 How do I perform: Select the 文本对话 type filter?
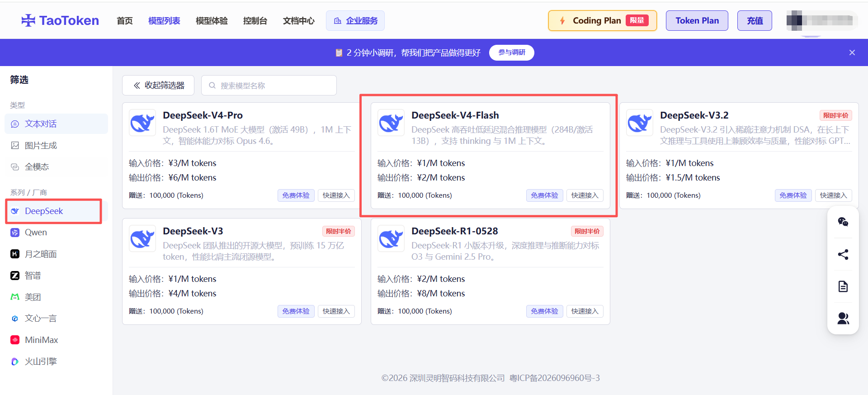pyautogui.click(x=56, y=124)
